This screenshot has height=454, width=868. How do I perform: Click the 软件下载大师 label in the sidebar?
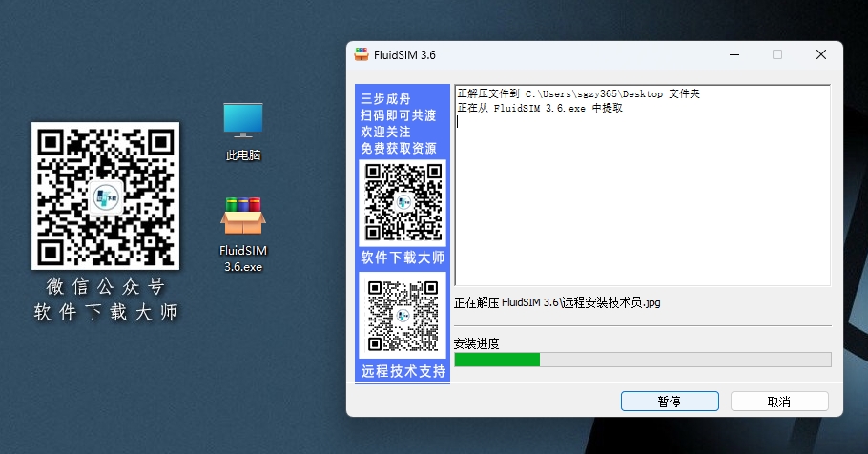tap(402, 258)
